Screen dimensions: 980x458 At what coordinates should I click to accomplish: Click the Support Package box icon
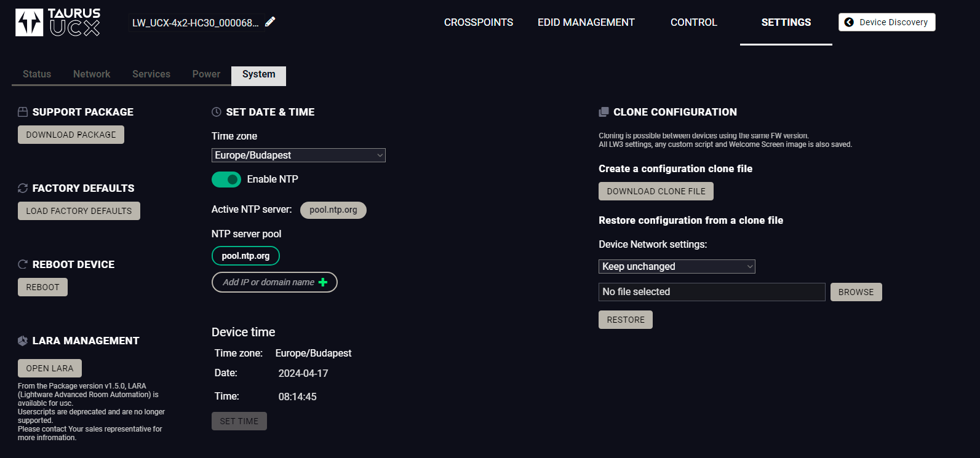click(23, 112)
